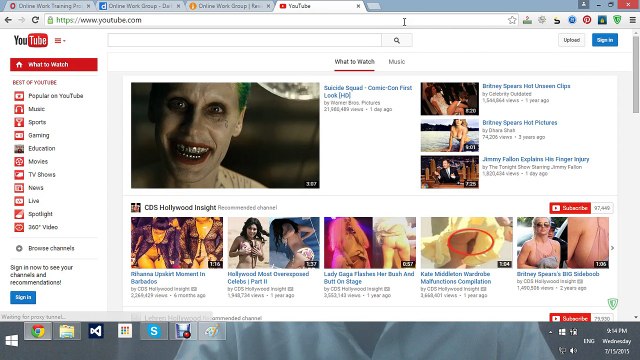Subscribe to the second recommended channel

pos(570,318)
